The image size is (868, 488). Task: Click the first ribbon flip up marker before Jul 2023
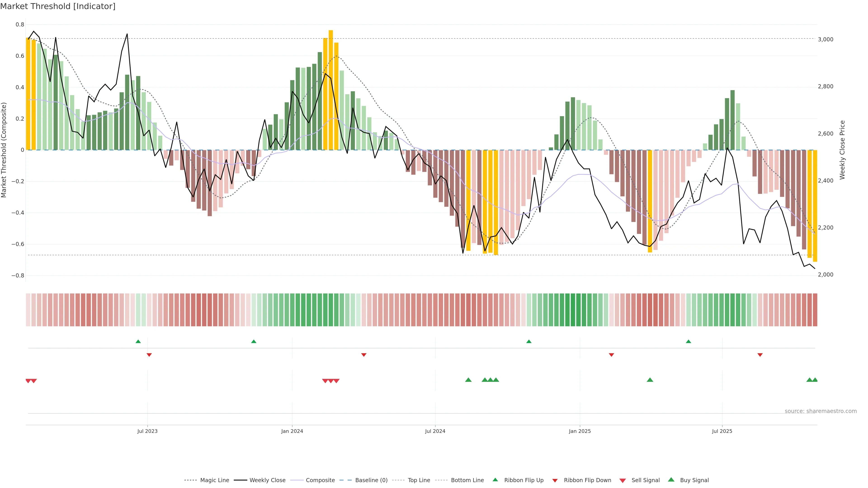tap(138, 342)
